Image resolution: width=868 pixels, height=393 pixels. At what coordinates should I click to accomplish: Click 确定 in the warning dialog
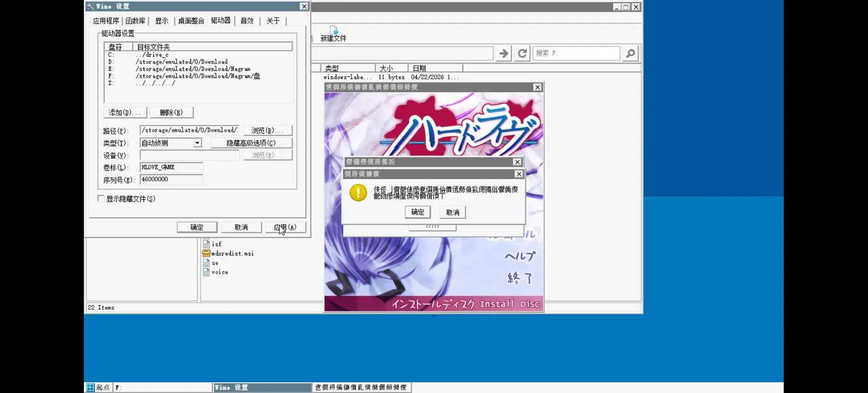point(417,212)
